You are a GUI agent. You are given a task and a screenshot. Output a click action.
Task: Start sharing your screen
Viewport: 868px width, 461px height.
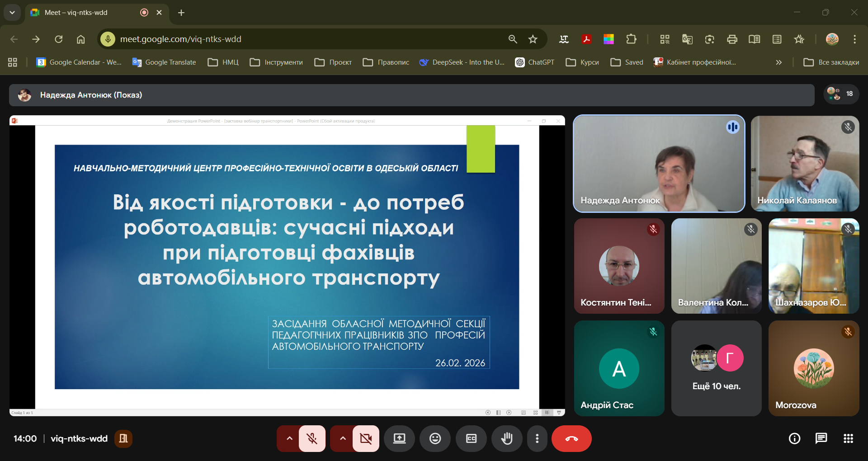tap(399, 438)
